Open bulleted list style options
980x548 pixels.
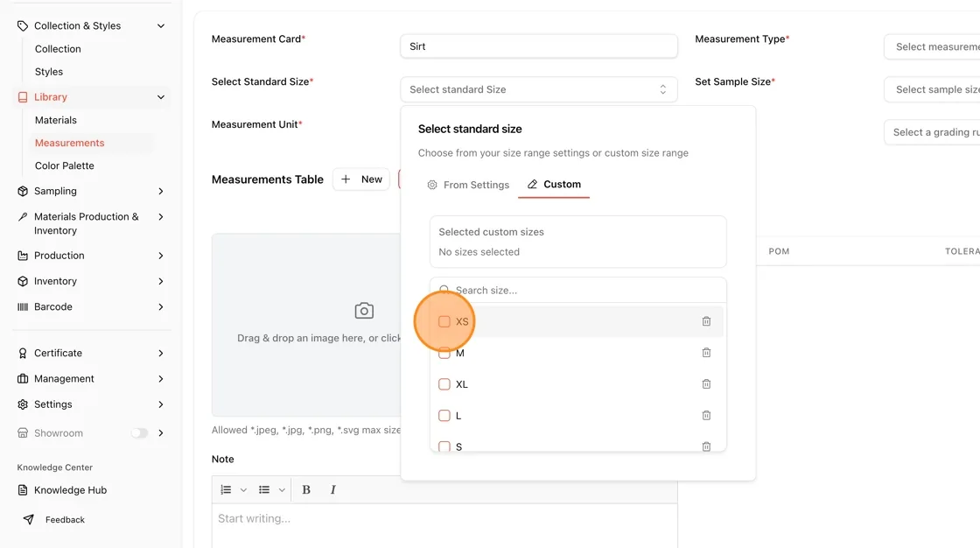[282, 490]
